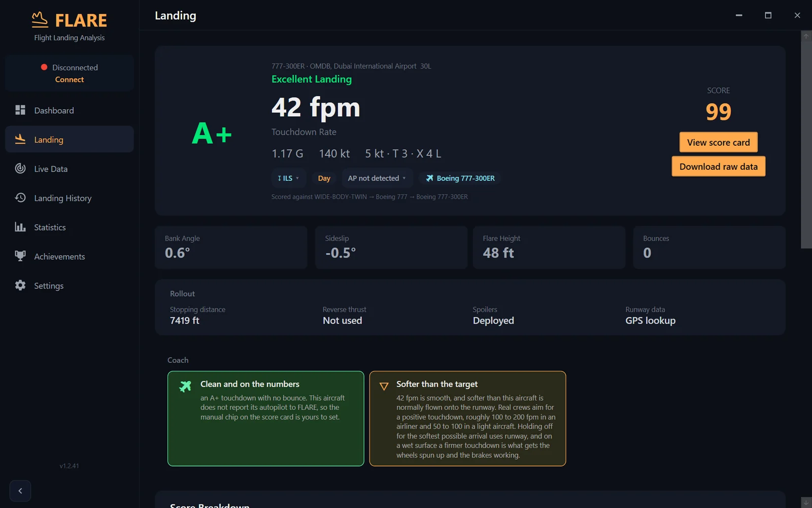
Task: Click the plane icon on Clean and on the numbers card
Action: [185, 386]
